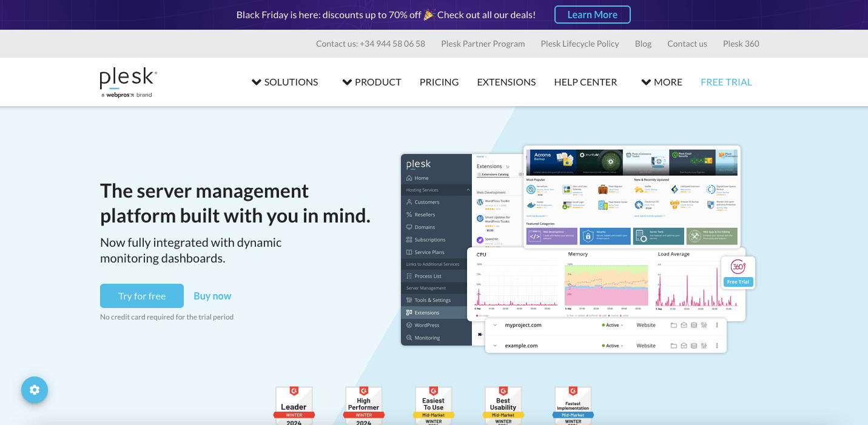The width and height of the screenshot is (868, 425).
Task: Expand the More dropdown menu
Action: pos(662,82)
